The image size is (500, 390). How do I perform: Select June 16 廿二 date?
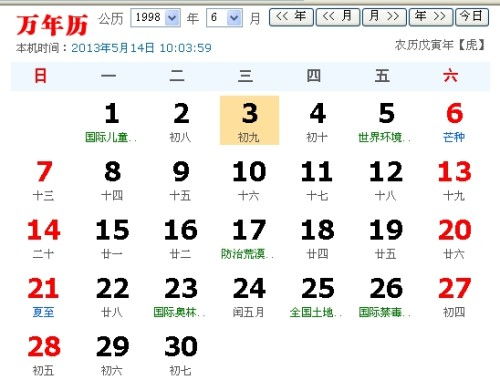click(x=181, y=238)
